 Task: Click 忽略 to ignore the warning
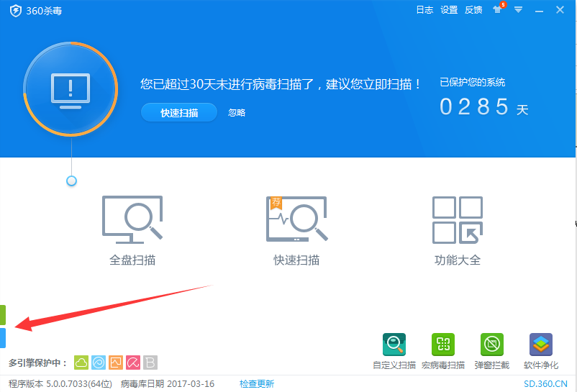[237, 112]
